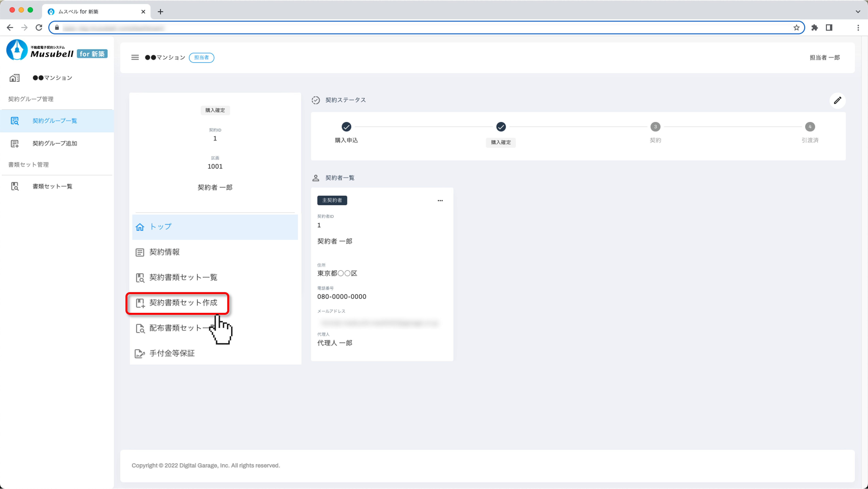Open 契約書類セット一覧 item

[183, 277]
